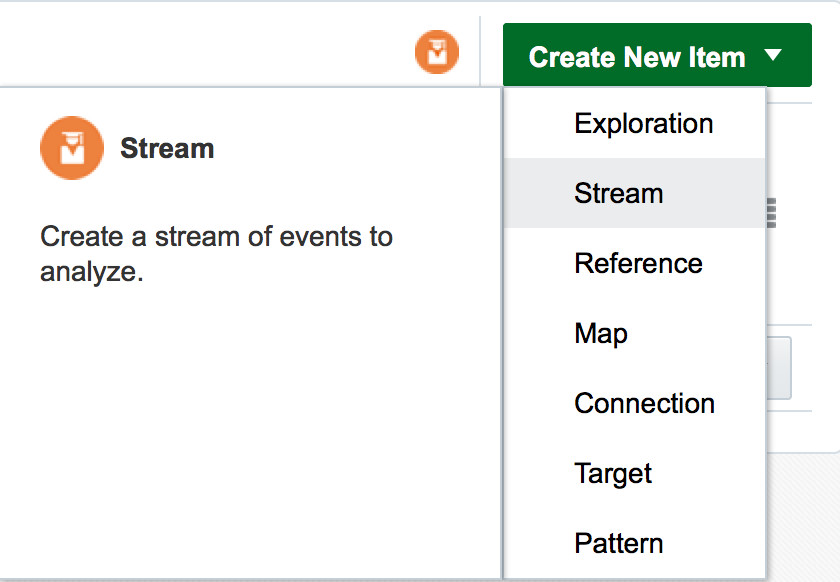Viewport: 840px width, 582px height.
Task: Click the large orange Stream icon
Action: 72,148
